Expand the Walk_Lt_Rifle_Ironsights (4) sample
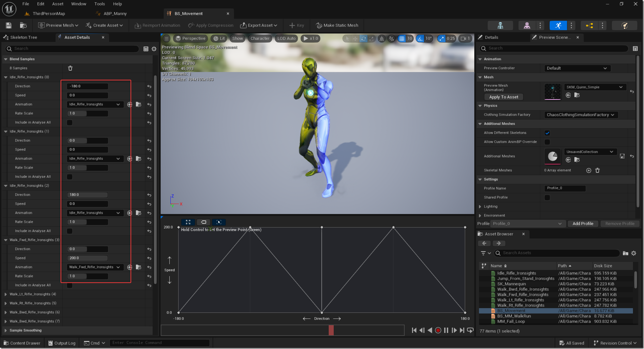 click(x=6, y=294)
